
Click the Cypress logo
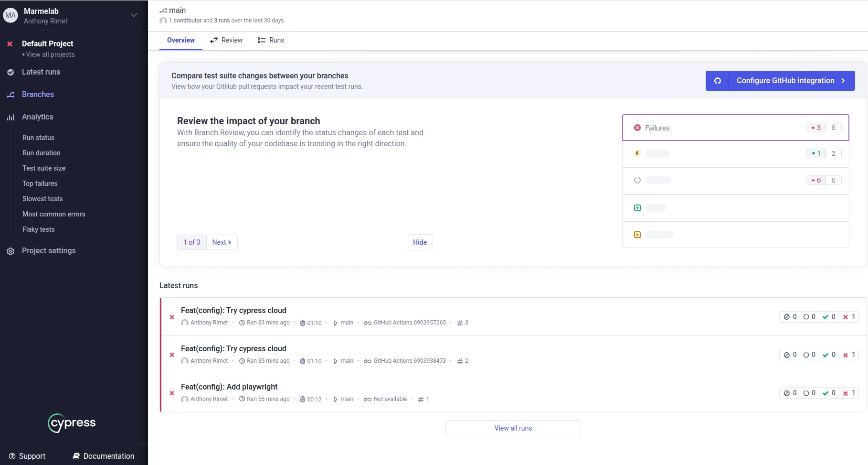[72, 423]
